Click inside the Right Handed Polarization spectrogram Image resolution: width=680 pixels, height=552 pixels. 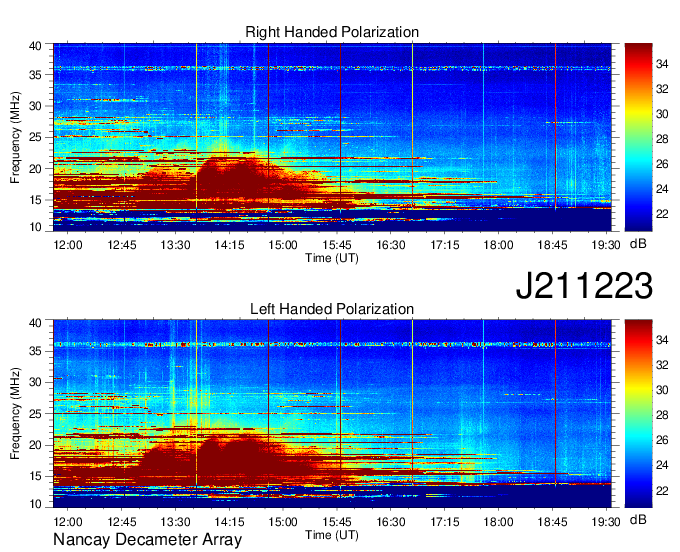point(332,137)
